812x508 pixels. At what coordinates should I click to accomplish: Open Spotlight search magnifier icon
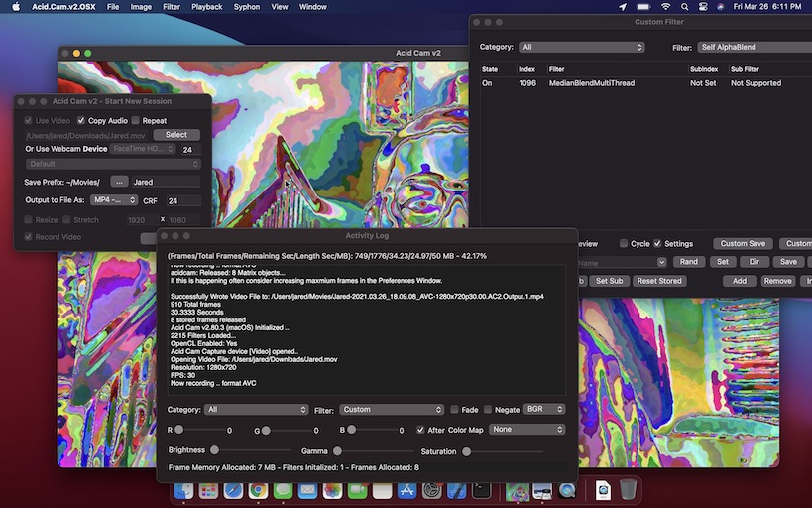685,7
